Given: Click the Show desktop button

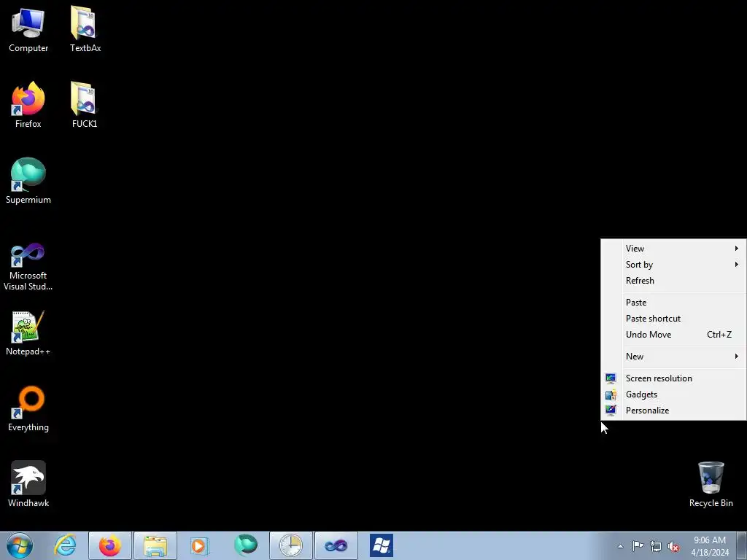Looking at the screenshot, I should pos(741,545).
